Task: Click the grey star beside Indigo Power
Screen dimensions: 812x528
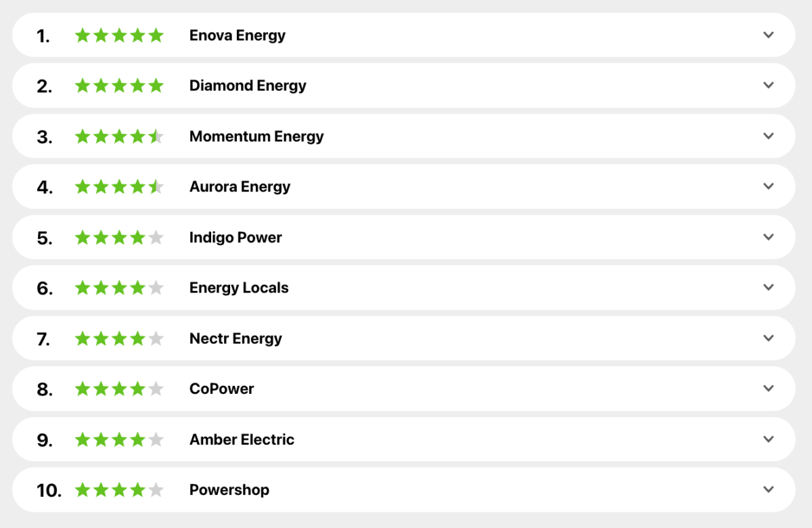Action: [x=157, y=237]
